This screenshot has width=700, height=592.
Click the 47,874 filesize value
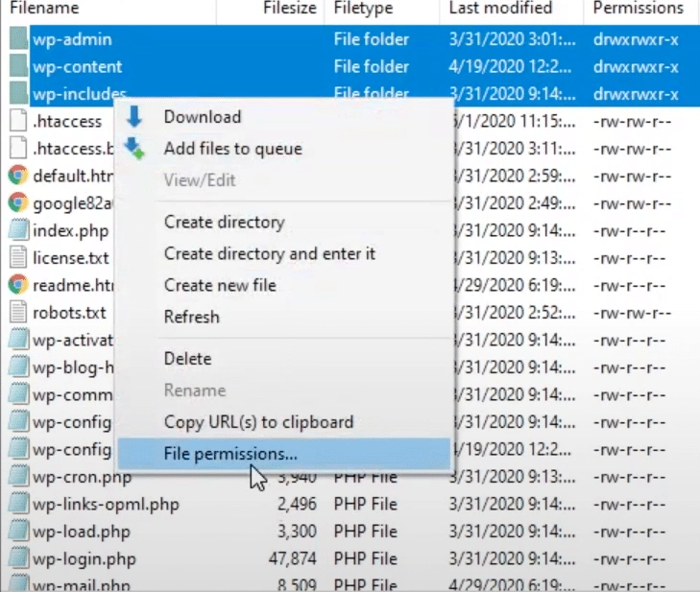[x=293, y=558]
